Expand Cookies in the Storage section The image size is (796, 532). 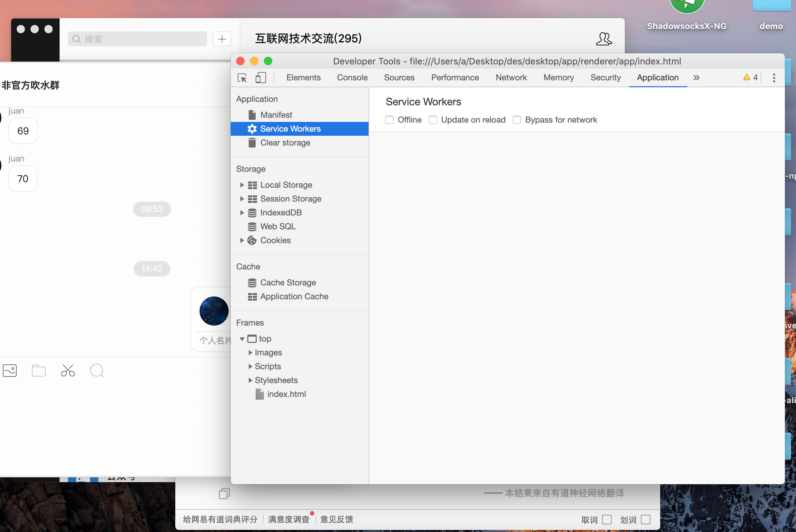[242, 240]
